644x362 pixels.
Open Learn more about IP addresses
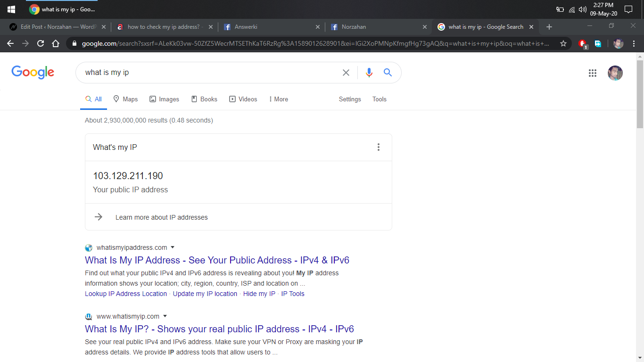(x=161, y=217)
